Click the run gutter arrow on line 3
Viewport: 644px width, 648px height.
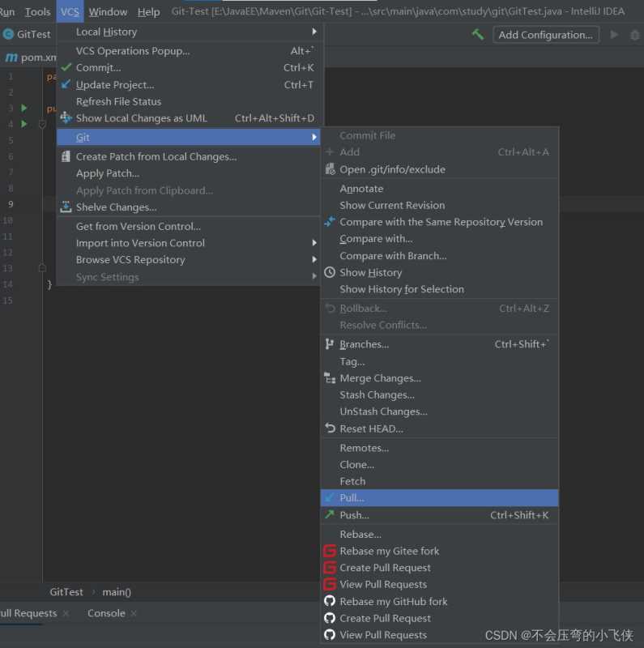click(x=24, y=108)
